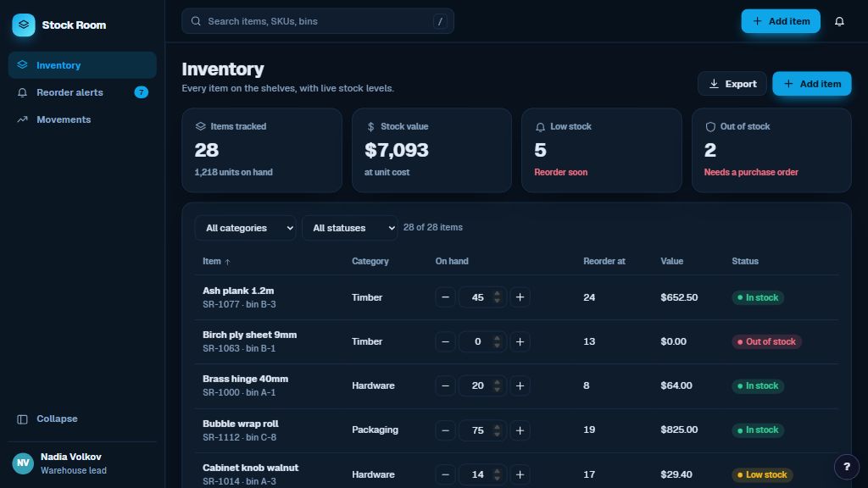Screen dimensions: 868x488
Task: Click the Ash plank 1.2m item name
Action: pyautogui.click(x=238, y=291)
